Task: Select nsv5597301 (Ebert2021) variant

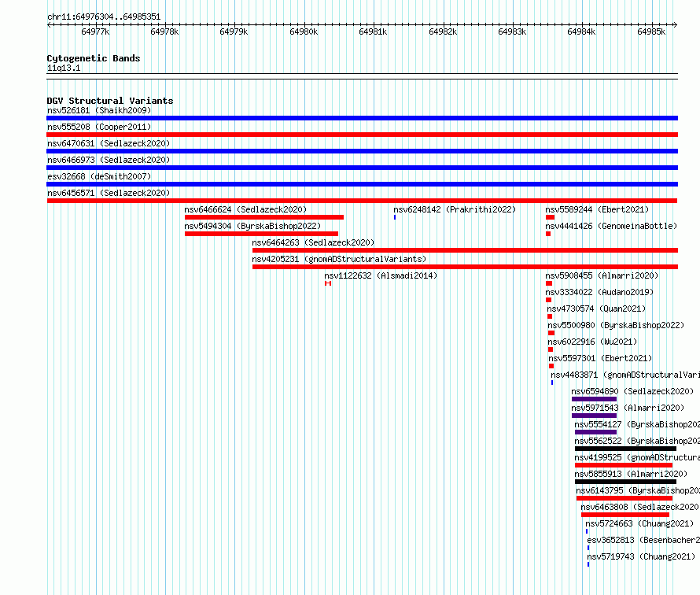Action: click(600, 358)
